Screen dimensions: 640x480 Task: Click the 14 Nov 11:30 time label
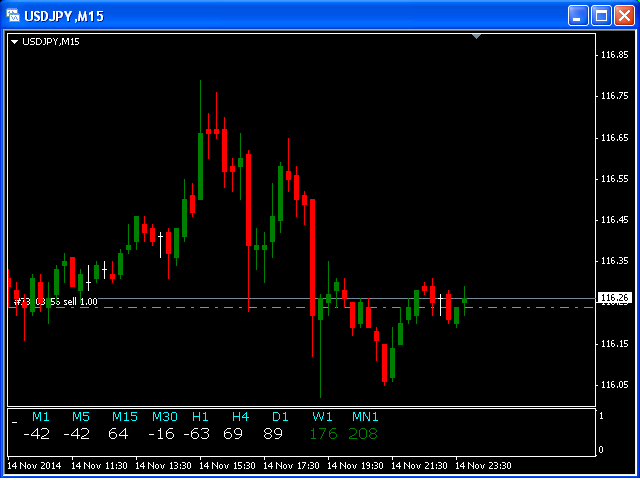100,466
